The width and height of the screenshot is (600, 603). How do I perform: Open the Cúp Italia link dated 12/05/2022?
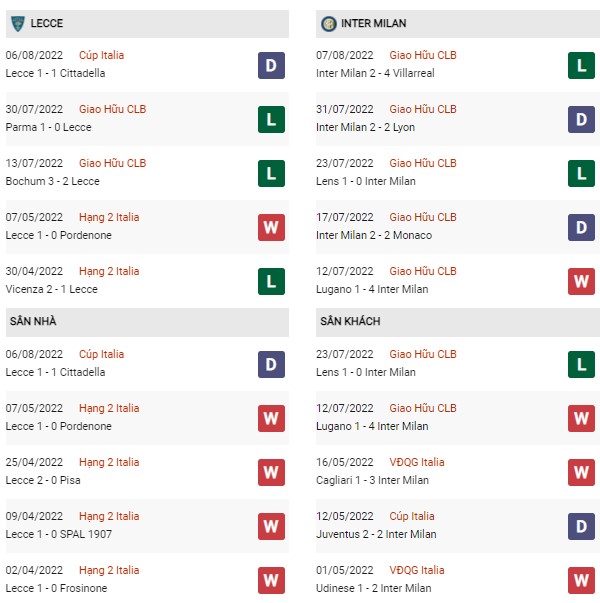[x=412, y=516]
